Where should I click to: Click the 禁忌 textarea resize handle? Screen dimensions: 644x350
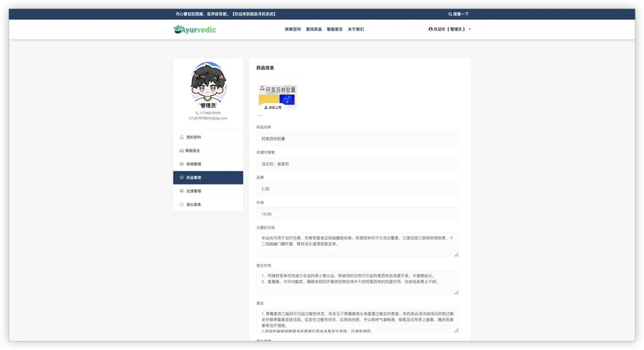tap(456, 330)
